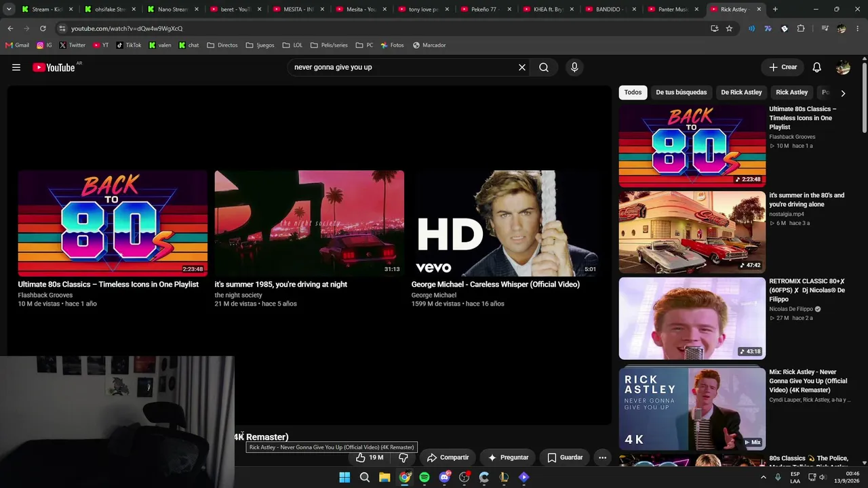Open the three-dots more actions menu
The height and width of the screenshot is (488, 868).
pos(602,457)
